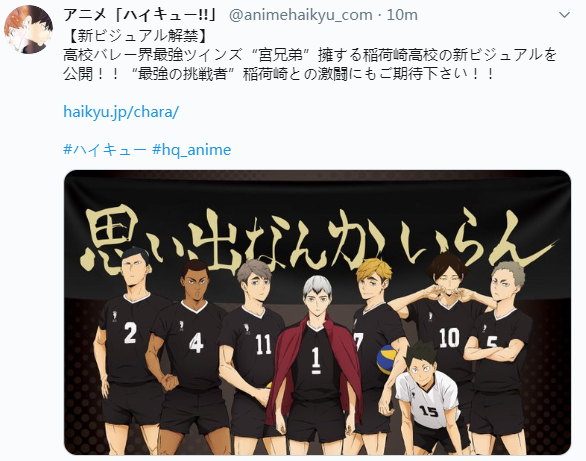586x461 pixels.
Task: Click the tweet body text to expand
Action: (310, 65)
